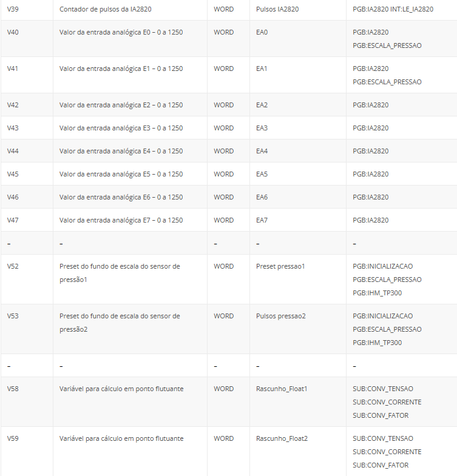Click description for analog input E2

point(121,105)
